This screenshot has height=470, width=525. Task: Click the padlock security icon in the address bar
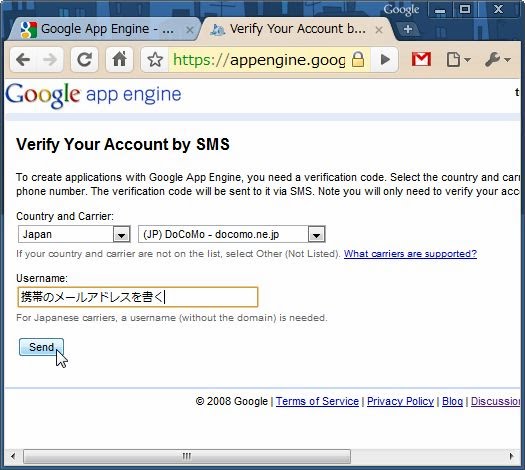tap(358, 60)
